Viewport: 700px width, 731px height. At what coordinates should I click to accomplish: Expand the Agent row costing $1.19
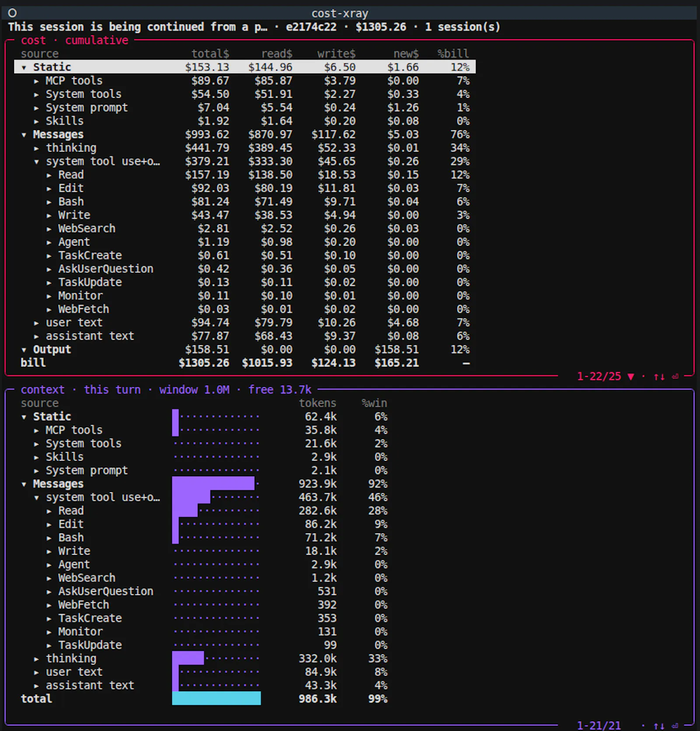[49, 242]
